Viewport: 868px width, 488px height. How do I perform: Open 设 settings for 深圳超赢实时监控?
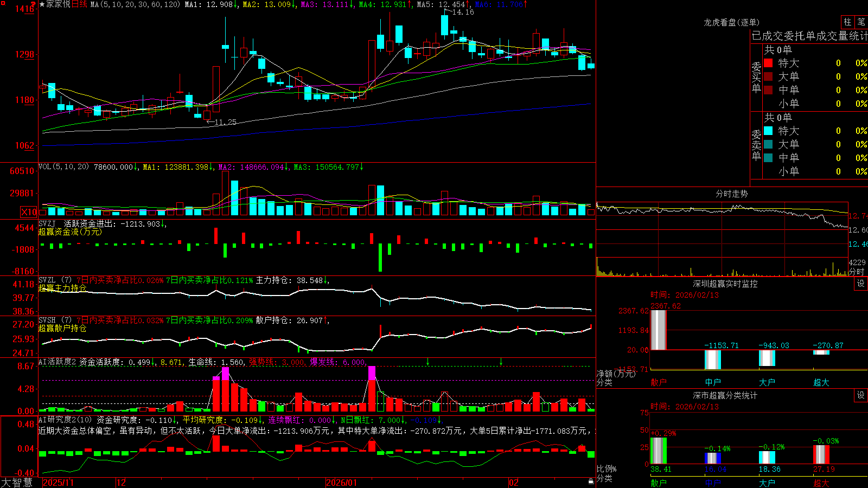pos(861,284)
